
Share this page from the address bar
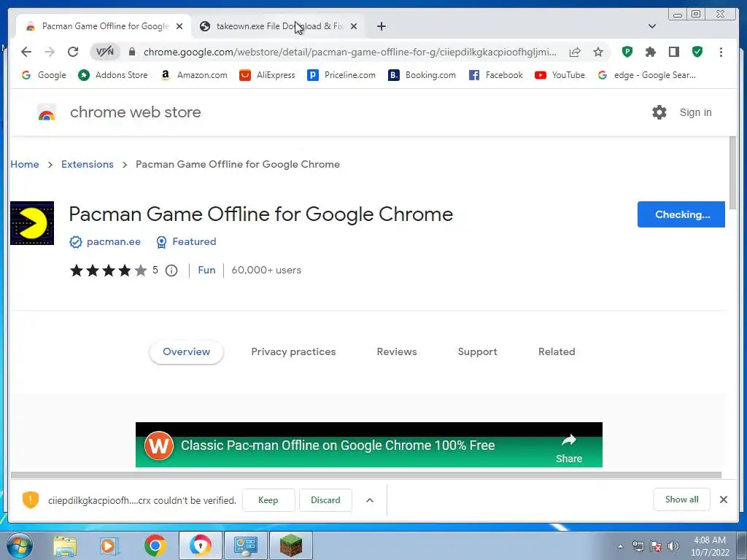(575, 52)
